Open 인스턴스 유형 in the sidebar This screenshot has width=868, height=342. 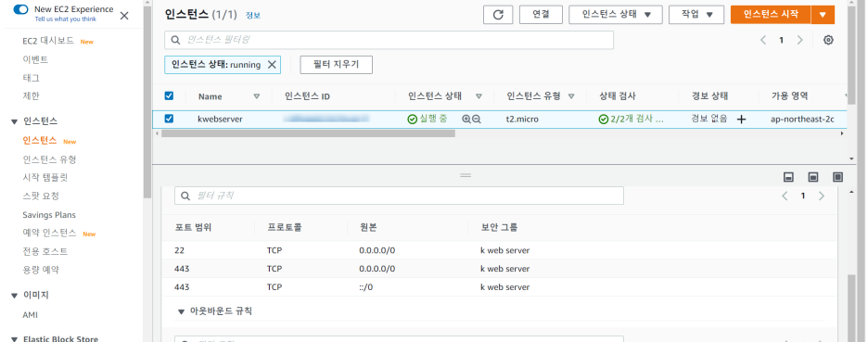click(49, 159)
